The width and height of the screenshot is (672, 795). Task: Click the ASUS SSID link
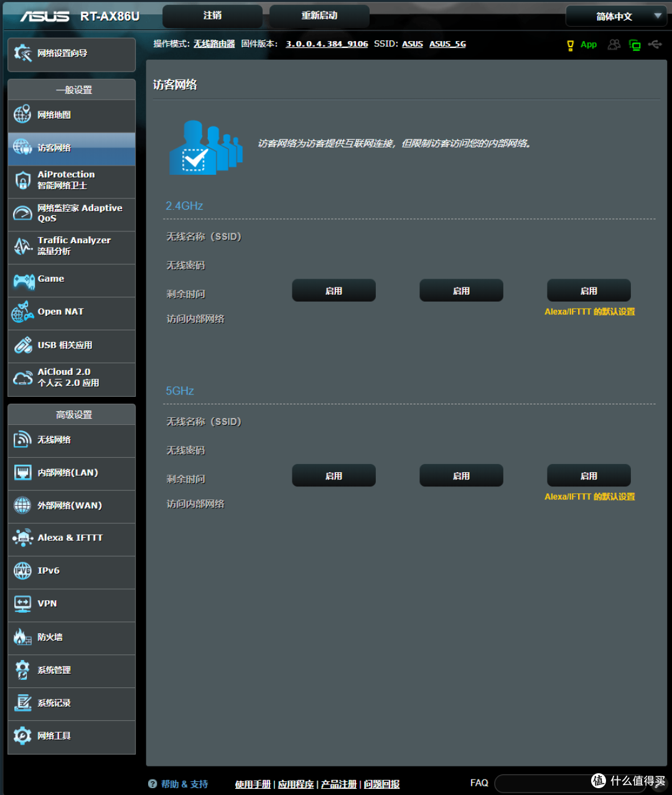pyautogui.click(x=412, y=44)
